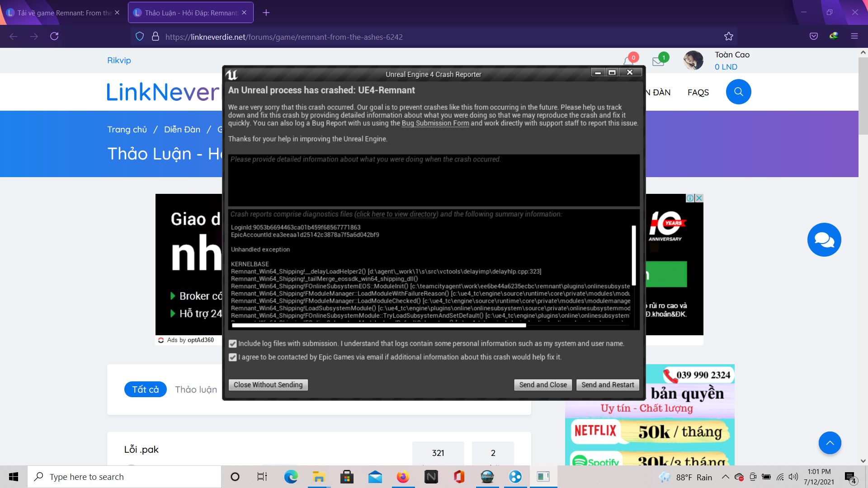Click the crash description text box
The image size is (868, 488).
(434, 181)
